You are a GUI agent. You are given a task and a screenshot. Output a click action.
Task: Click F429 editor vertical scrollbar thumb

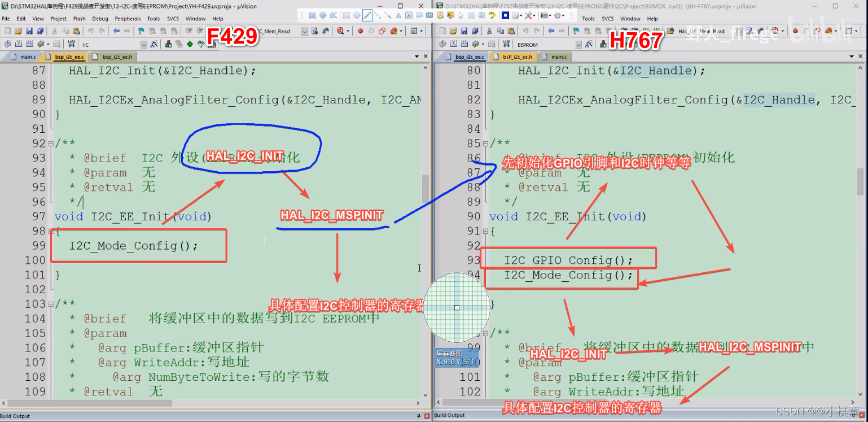click(x=426, y=189)
